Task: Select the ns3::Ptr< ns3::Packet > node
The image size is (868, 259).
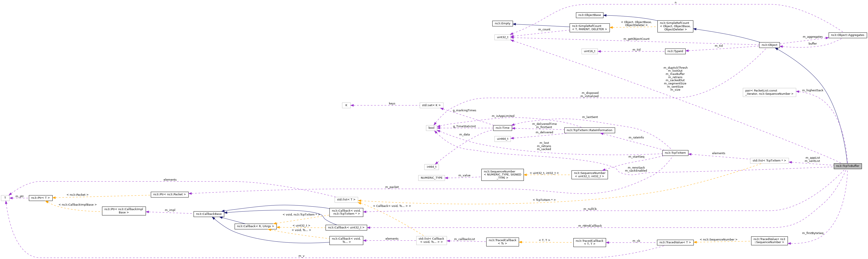Action: 169,194
